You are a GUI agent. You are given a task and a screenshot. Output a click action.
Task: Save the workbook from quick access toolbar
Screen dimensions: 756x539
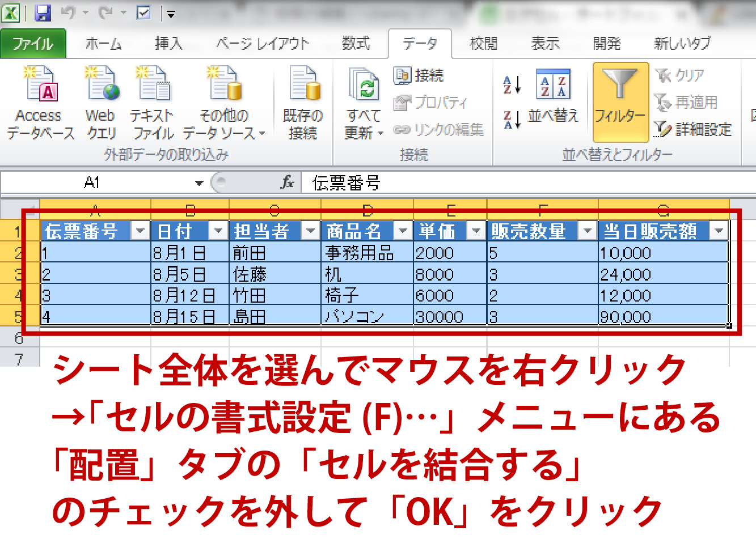(x=43, y=13)
